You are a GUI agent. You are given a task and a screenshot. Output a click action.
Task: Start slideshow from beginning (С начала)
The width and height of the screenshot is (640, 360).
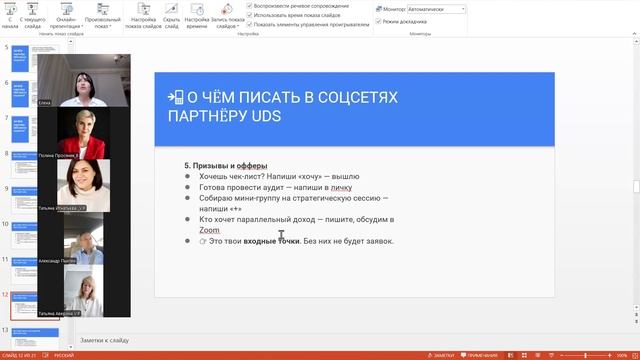(x=10, y=16)
